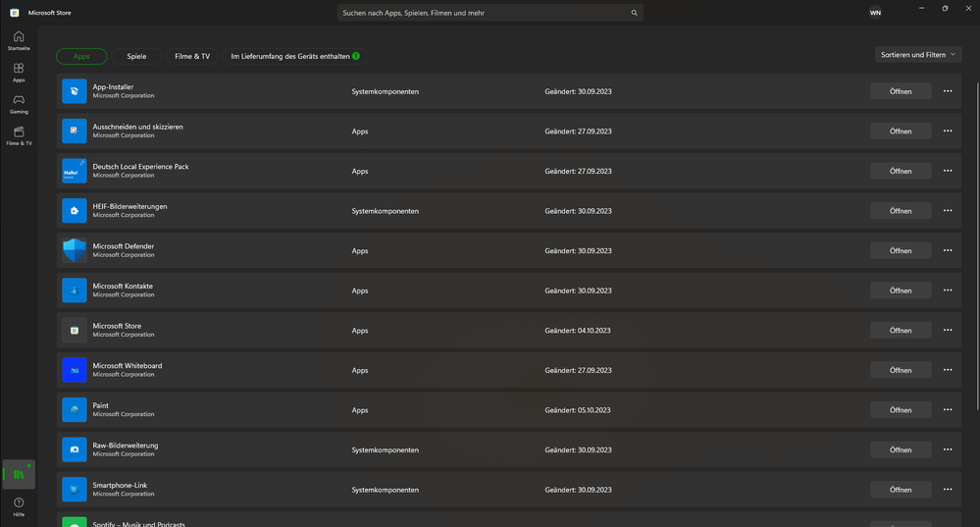
Task: Toggle the Apps filter chip
Action: (x=81, y=56)
